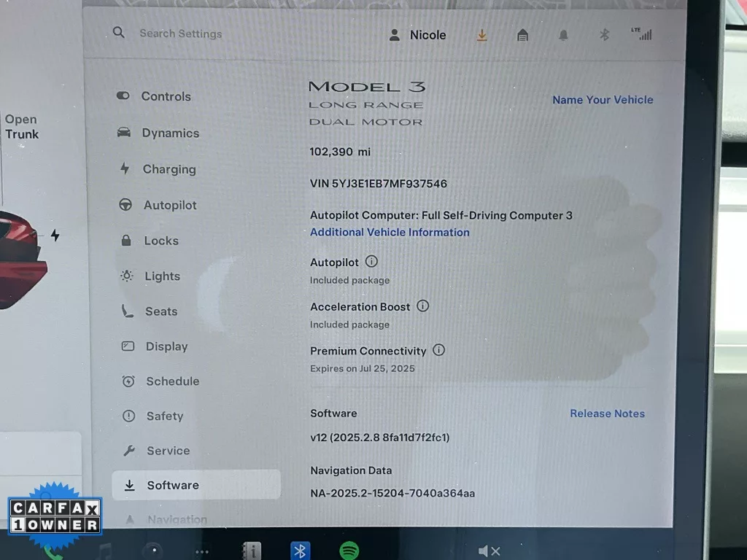
Task: Click Name Your Vehicle link
Action: tap(603, 100)
